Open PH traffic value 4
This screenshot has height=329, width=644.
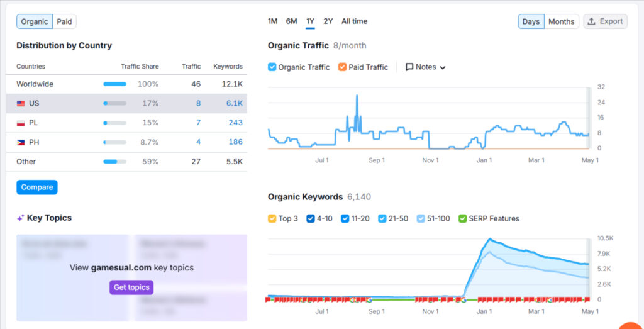(x=198, y=143)
